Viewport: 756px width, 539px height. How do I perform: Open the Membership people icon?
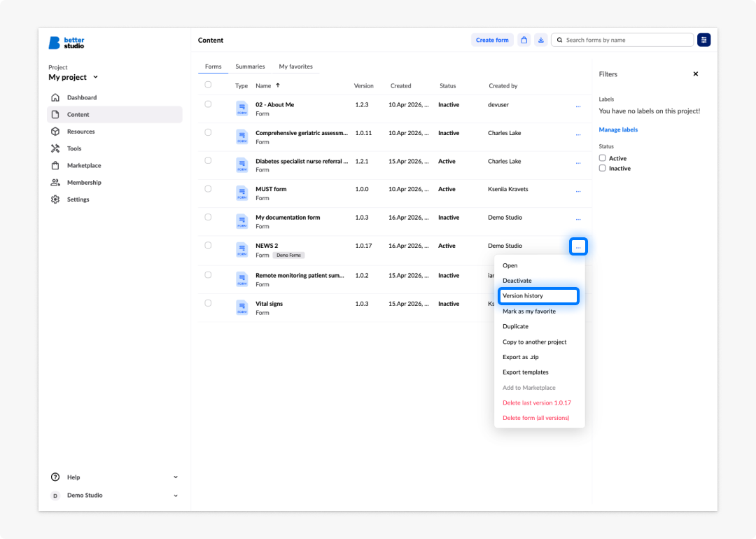(x=55, y=182)
